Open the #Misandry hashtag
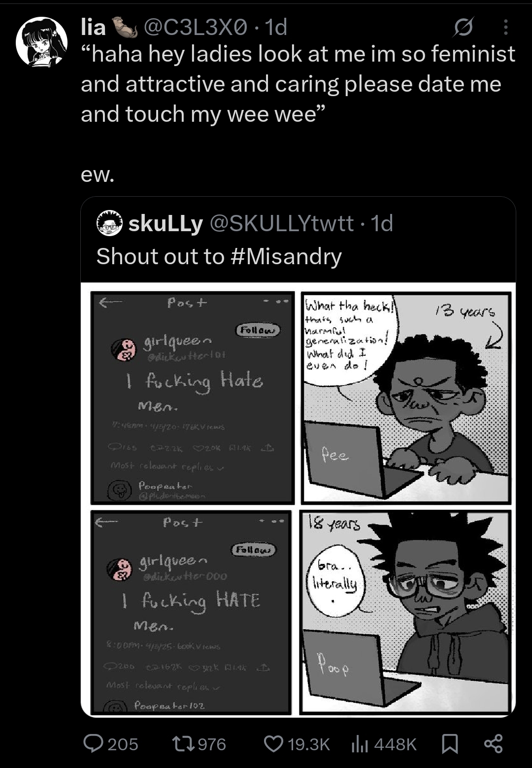 click(x=286, y=257)
